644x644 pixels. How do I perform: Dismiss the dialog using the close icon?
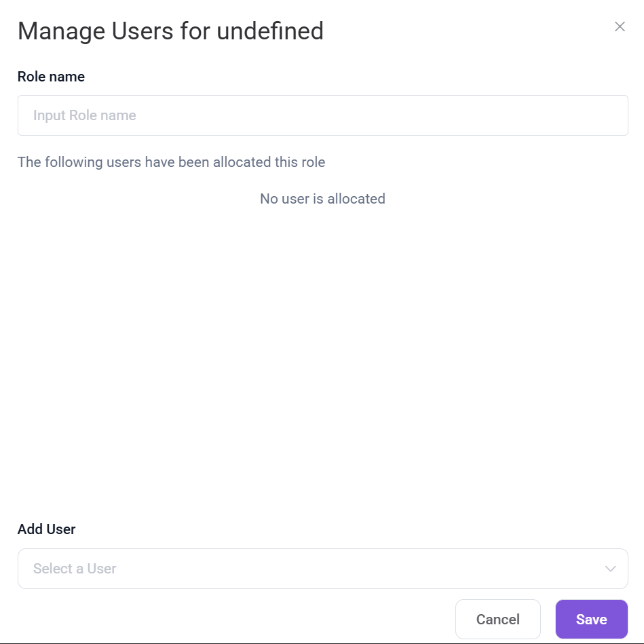[619, 27]
